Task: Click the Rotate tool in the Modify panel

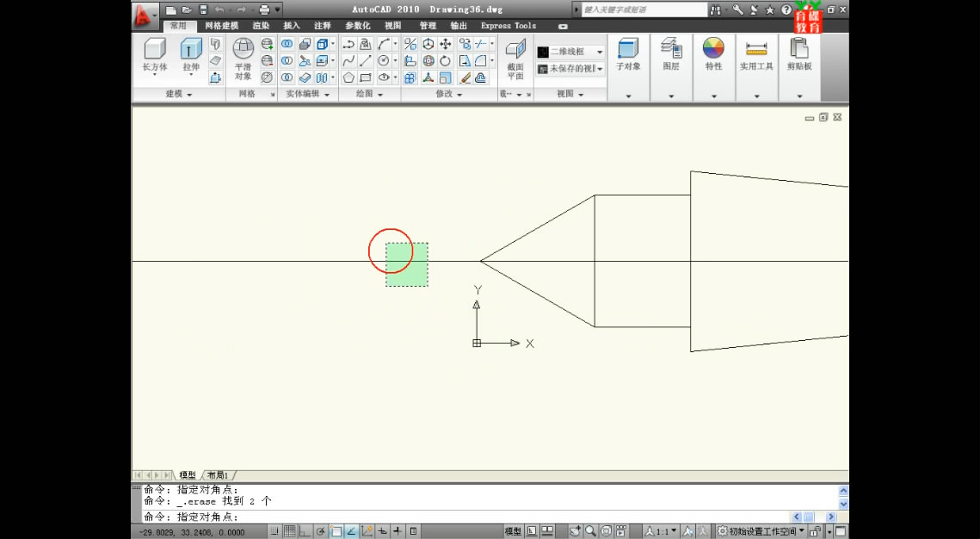Action: (x=446, y=60)
